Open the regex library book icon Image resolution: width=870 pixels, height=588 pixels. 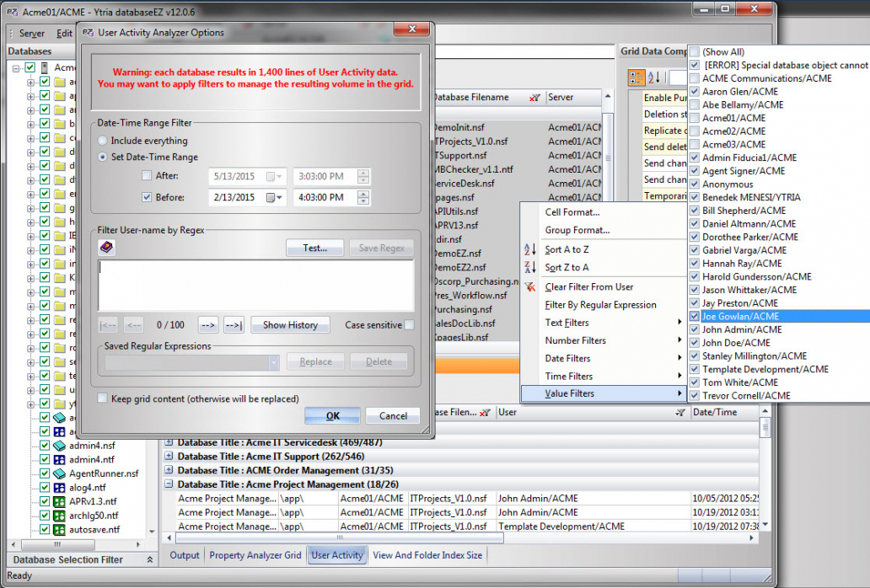point(106,247)
